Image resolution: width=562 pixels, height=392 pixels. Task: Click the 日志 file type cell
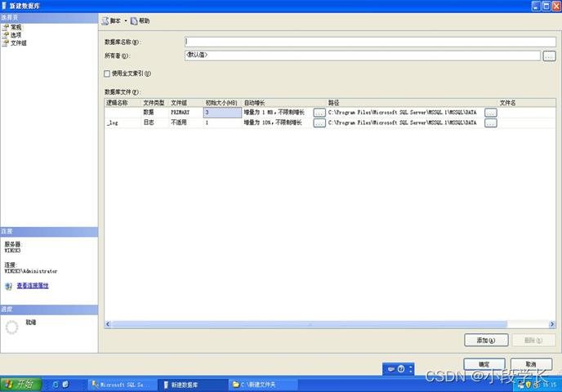tap(154, 122)
